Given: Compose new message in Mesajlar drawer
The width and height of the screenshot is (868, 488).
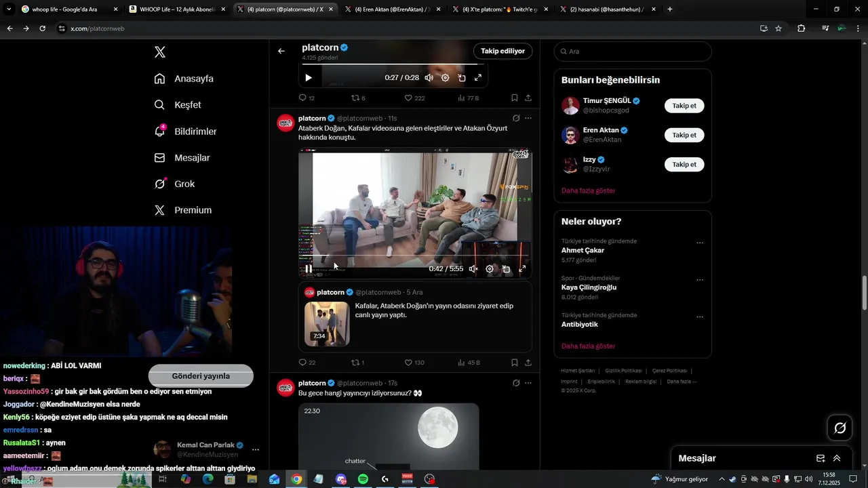Looking at the screenshot, I should tap(821, 458).
